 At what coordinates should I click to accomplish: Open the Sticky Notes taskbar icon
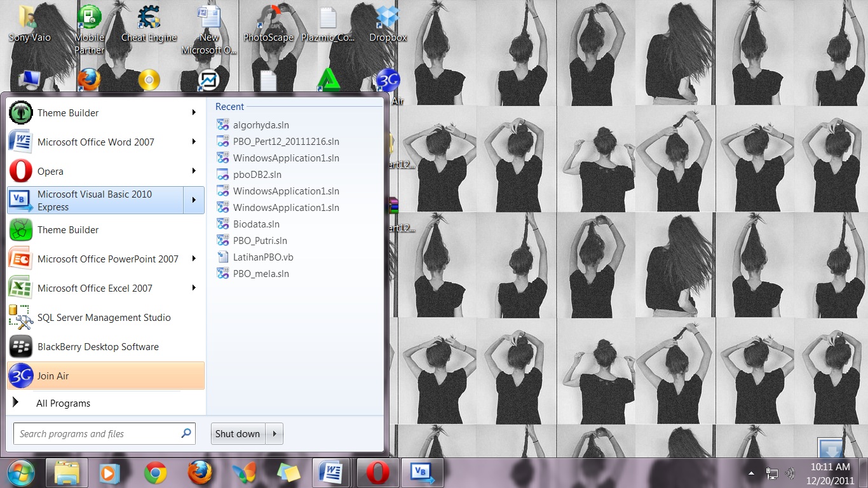point(288,473)
